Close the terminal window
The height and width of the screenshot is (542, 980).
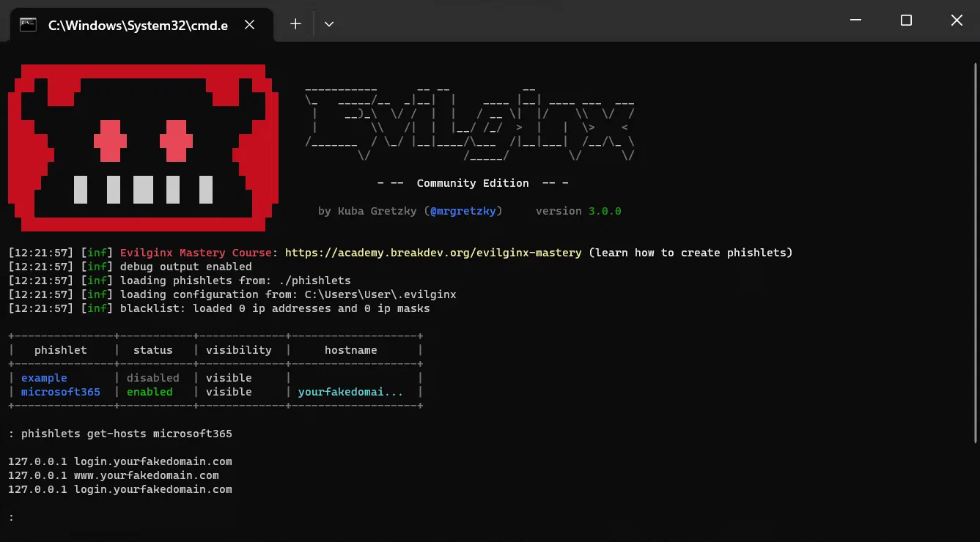pos(956,21)
